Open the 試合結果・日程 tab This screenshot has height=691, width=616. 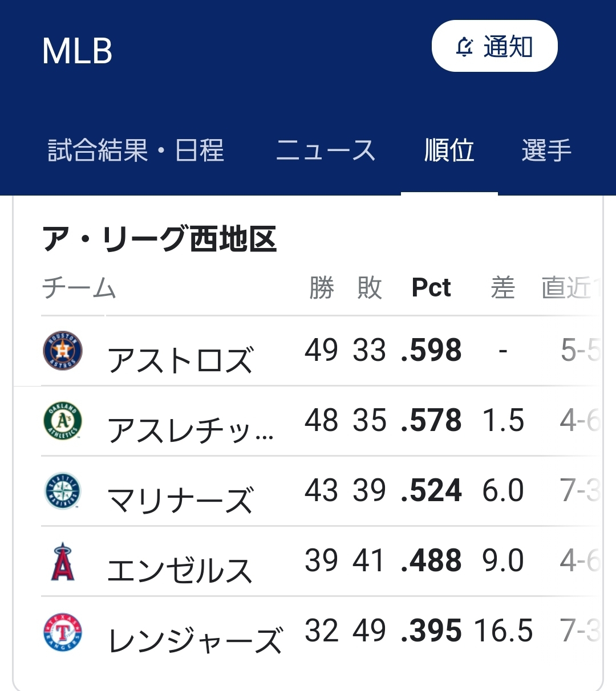[136, 151]
